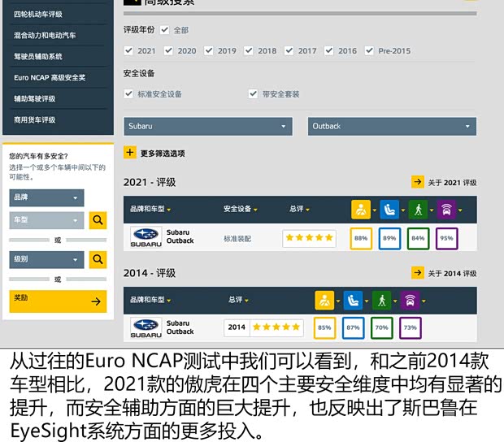Click the yellow arrow next to 关于 2021 评级
504x442 pixels.
pos(418,182)
